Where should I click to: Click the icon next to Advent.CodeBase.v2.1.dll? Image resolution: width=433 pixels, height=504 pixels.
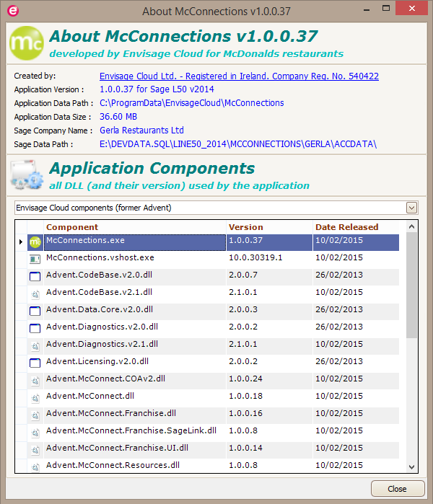click(x=35, y=293)
